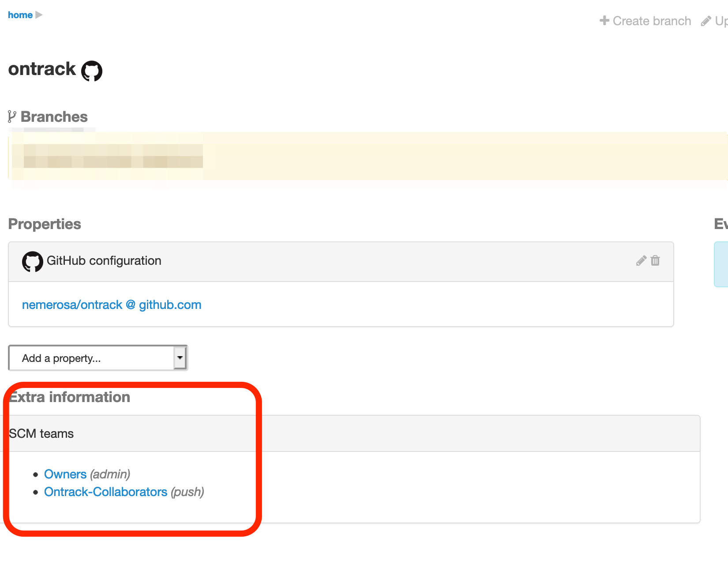Viewport: 728px width, 564px height.
Task: Click the GitHub configuration title text
Action: (104, 261)
